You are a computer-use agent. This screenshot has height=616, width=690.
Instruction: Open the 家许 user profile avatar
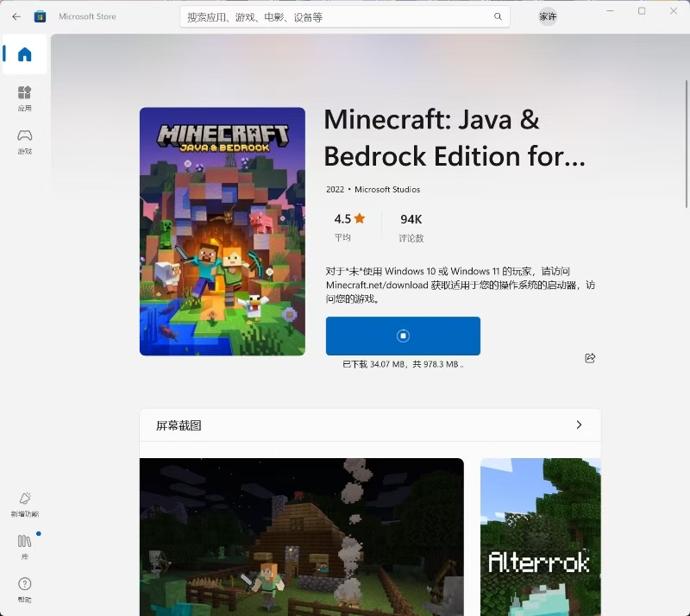click(548, 16)
